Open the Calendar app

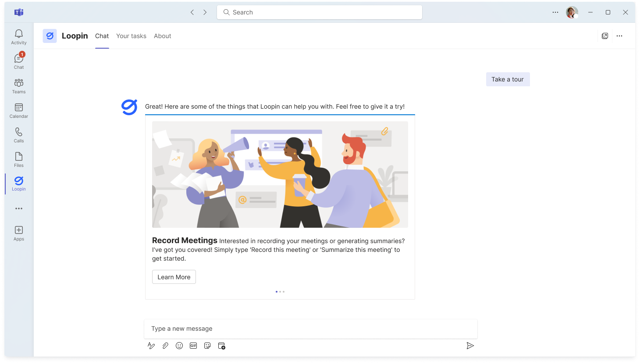tap(19, 110)
